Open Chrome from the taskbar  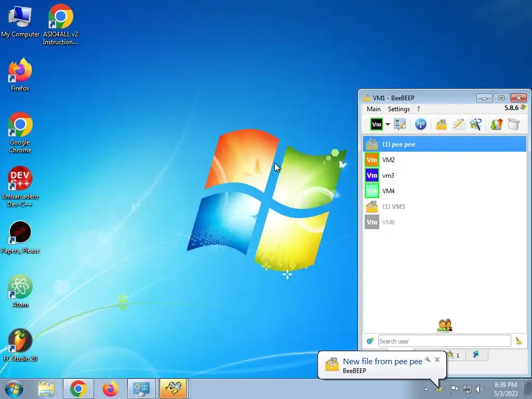pyautogui.click(x=78, y=389)
